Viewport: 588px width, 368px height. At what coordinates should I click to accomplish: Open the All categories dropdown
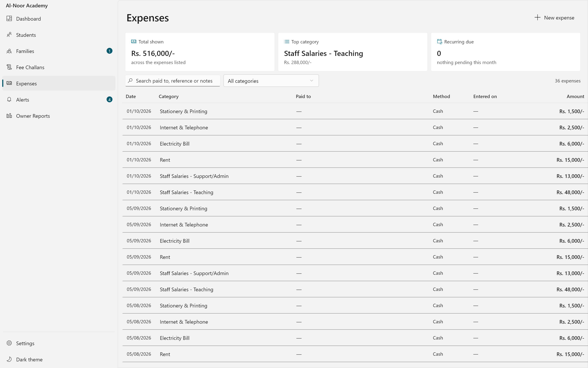(x=271, y=81)
